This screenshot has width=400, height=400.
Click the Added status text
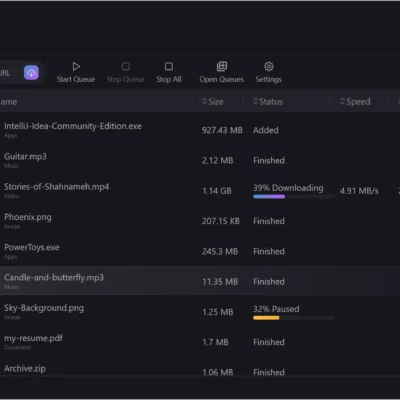pos(266,130)
